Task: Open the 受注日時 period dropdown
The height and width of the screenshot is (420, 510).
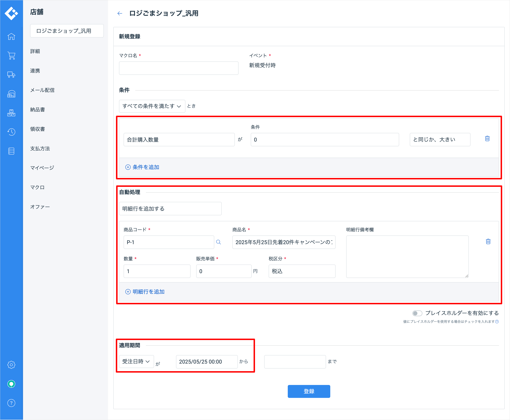Action: [136, 361]
